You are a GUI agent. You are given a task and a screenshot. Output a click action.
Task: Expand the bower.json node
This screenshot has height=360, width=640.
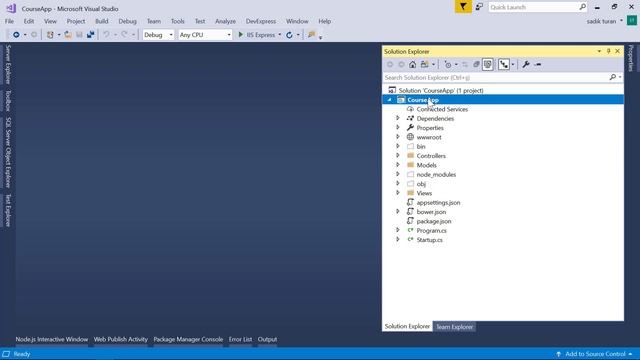(x=398, y=211)
